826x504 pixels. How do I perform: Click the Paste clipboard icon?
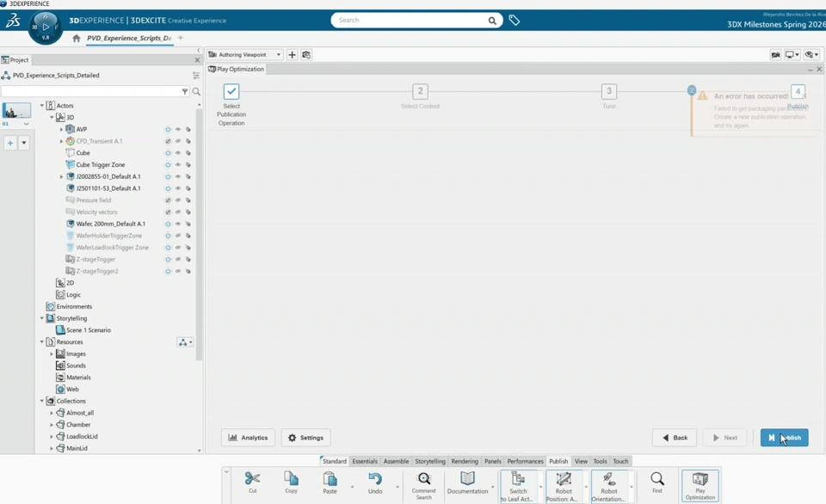[x=330, y=479]
